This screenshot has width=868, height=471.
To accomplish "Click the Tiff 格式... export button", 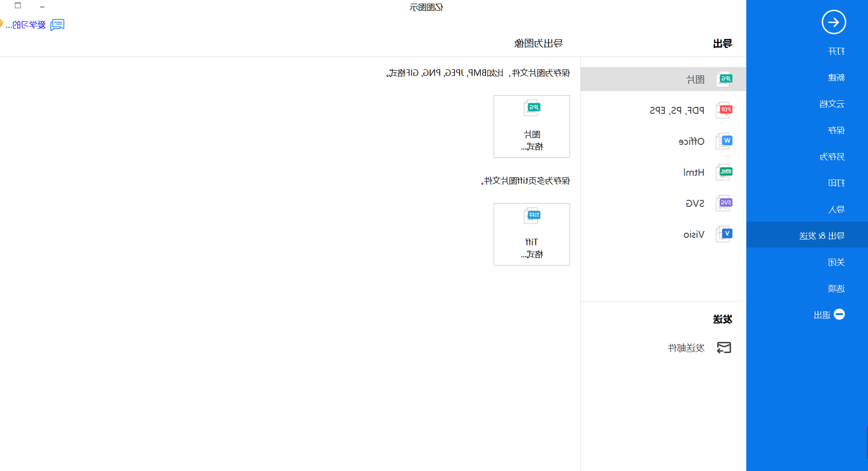I will (532, 234).
